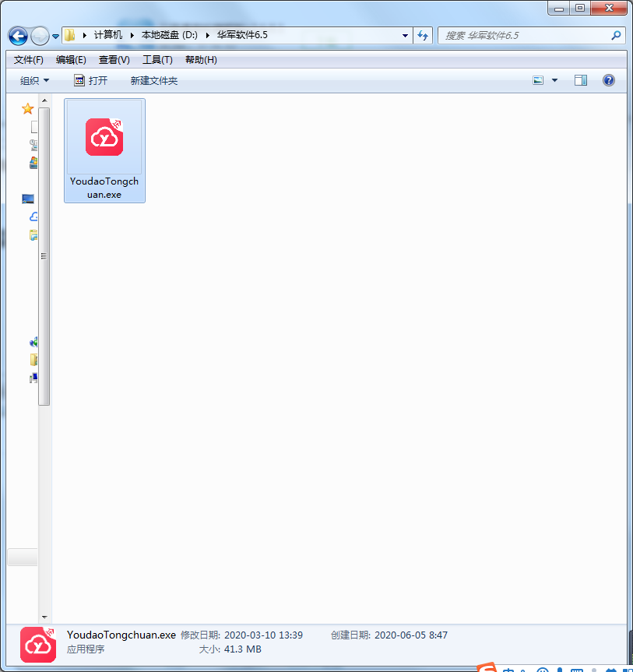This screenshot has width=633, height=672.
Task: Minimize the Explorer window
Action: [559, 8]
